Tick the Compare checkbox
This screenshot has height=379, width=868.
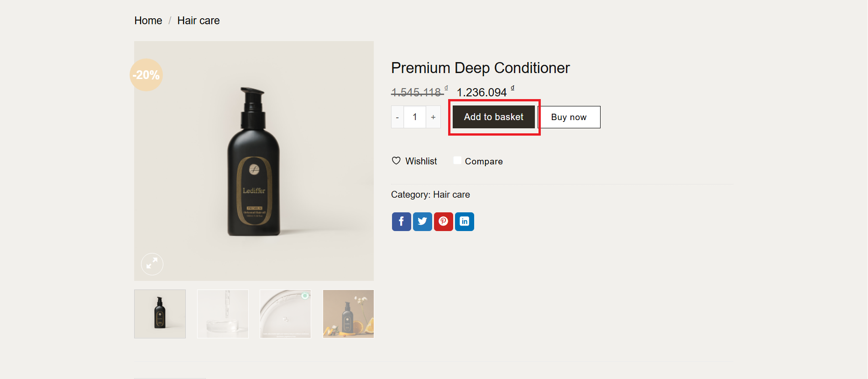pyautogui.click(x=457, y=160)
